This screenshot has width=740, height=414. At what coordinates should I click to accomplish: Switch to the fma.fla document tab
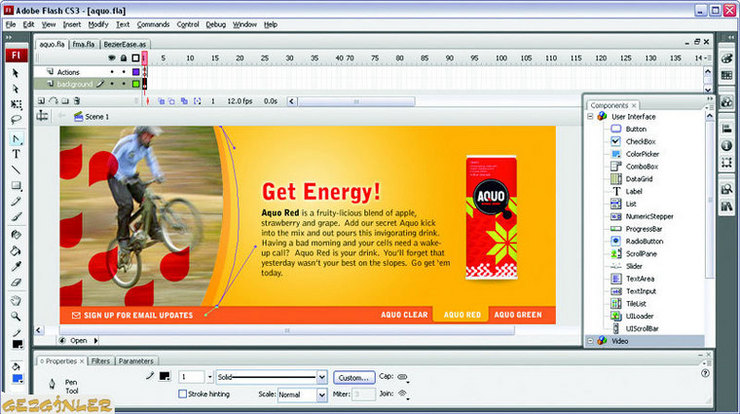coord(84,44)
